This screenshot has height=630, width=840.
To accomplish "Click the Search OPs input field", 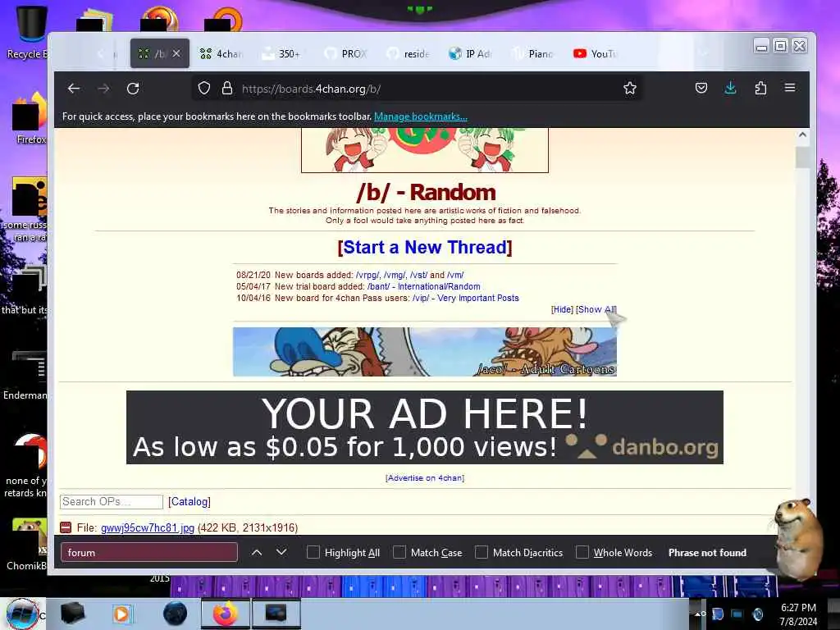I will pyautogui.click(x=112, y=501).
